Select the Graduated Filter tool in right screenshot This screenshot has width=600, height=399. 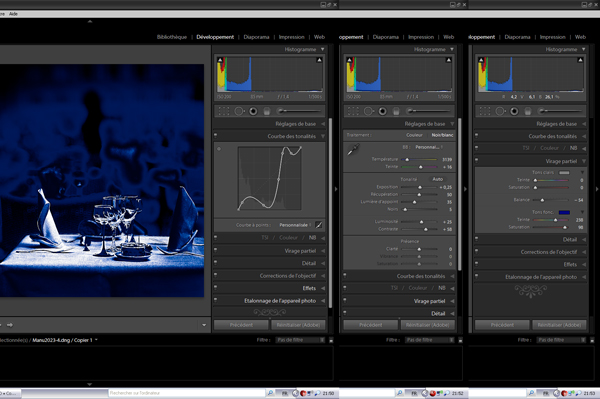[x=528, y=111]
